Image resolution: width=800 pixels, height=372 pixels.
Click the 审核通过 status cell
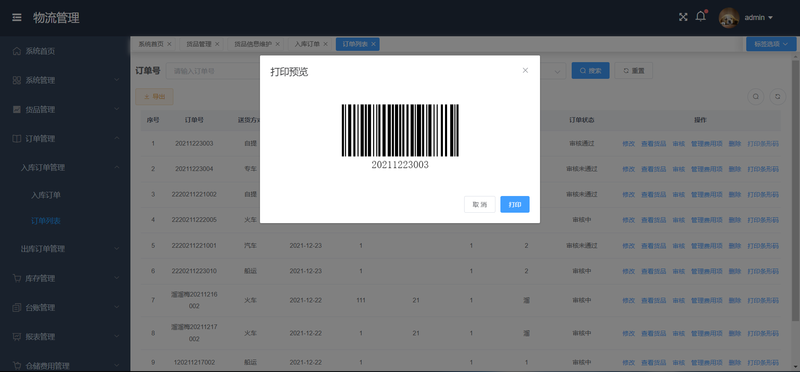click(582, 143)
